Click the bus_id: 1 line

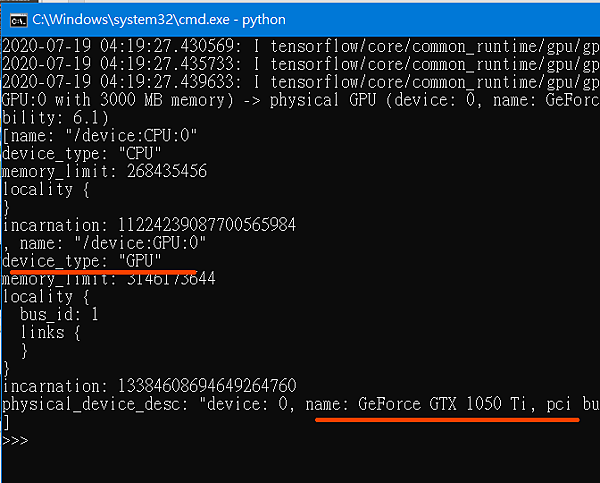pyautogui.click(x=59, y=315)
